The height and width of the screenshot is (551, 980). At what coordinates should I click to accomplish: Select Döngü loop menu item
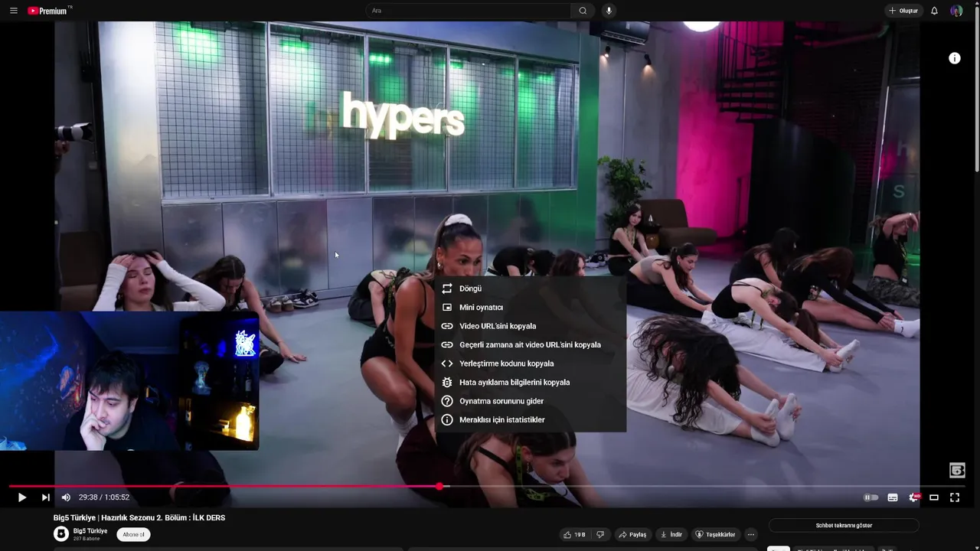(x=530, y=289)
